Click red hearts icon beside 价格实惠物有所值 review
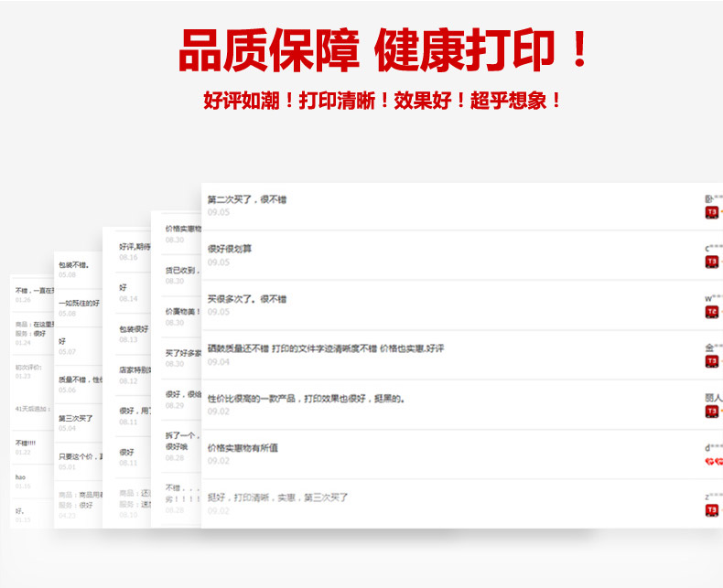 714,461
